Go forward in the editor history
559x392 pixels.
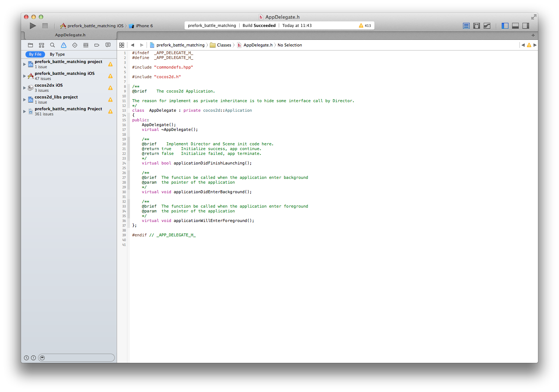(142, 45)
